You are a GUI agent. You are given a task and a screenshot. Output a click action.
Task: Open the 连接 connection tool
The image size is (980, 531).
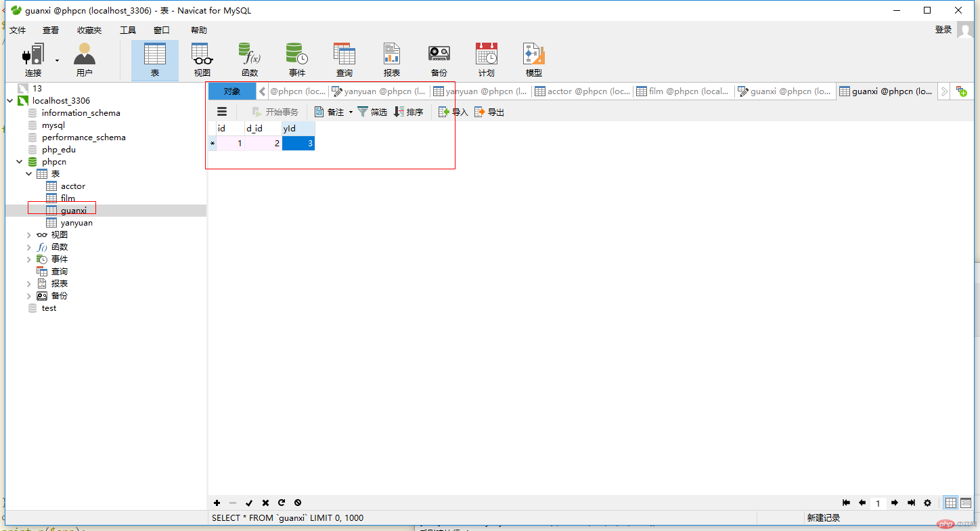[33, 60]
